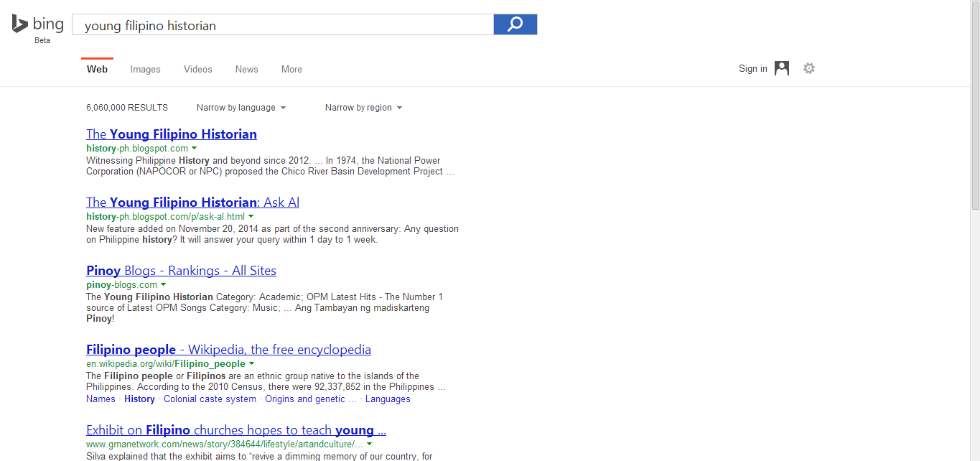Open Exhibit on Filipino churches result
The image size is (980, 461).
coord(236,430)
